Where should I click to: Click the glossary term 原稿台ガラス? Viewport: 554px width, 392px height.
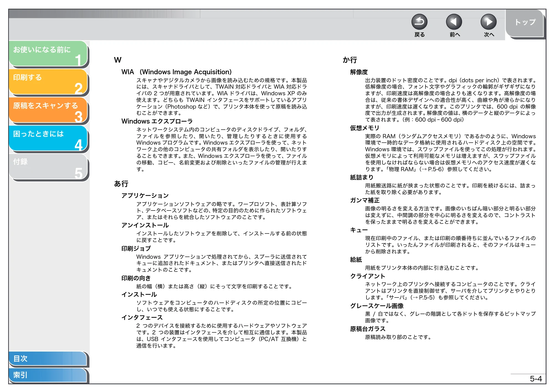tap(368, 329)
